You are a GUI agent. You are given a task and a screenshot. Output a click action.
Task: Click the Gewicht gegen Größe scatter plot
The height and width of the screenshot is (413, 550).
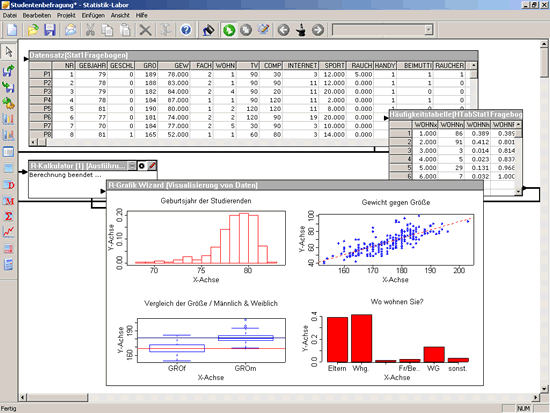coord(396,239)
